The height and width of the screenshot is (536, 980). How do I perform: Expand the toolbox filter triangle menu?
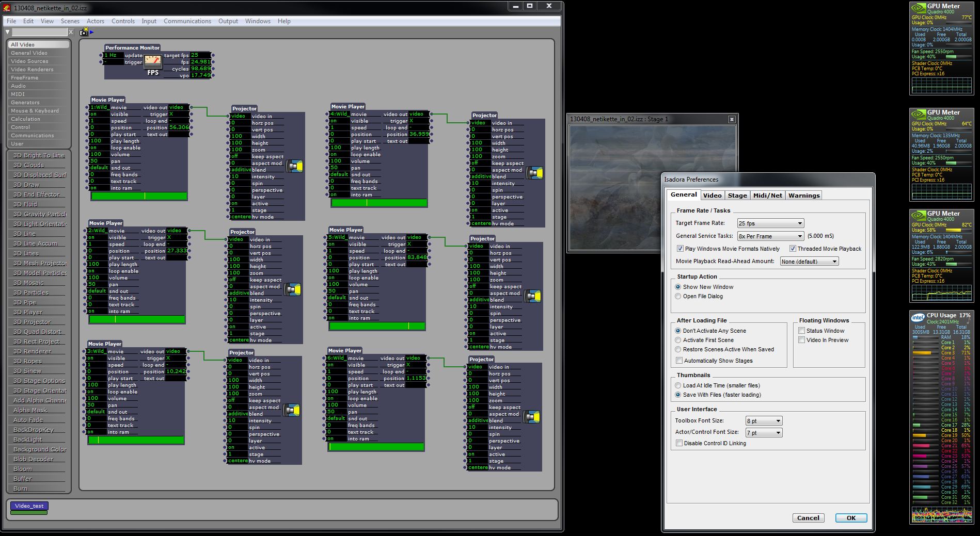pos(7,32)
